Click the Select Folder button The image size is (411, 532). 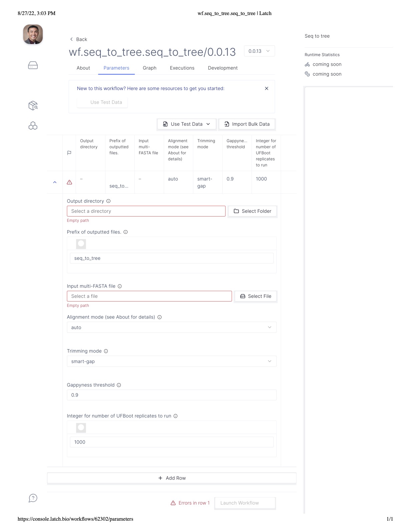(x=253, y=211)
